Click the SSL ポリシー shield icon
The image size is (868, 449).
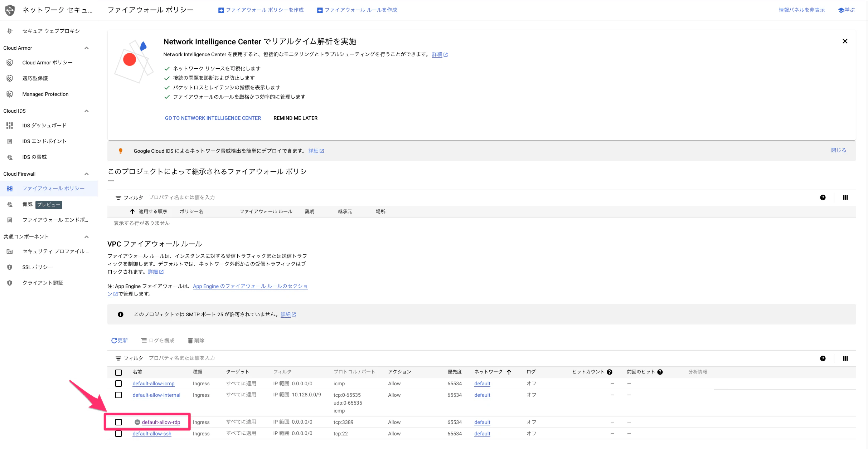(10, 267)
